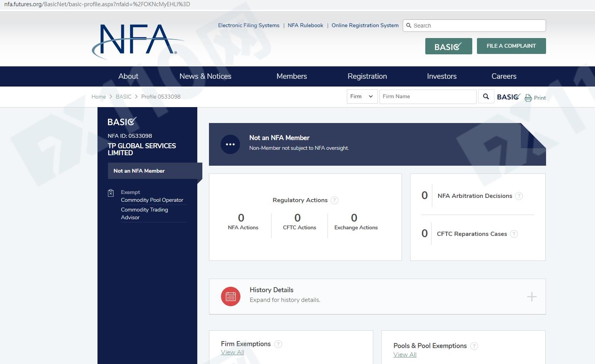
Task: Click the help icon beside Firm Exemptions
Action: click(x=278, y=344)
